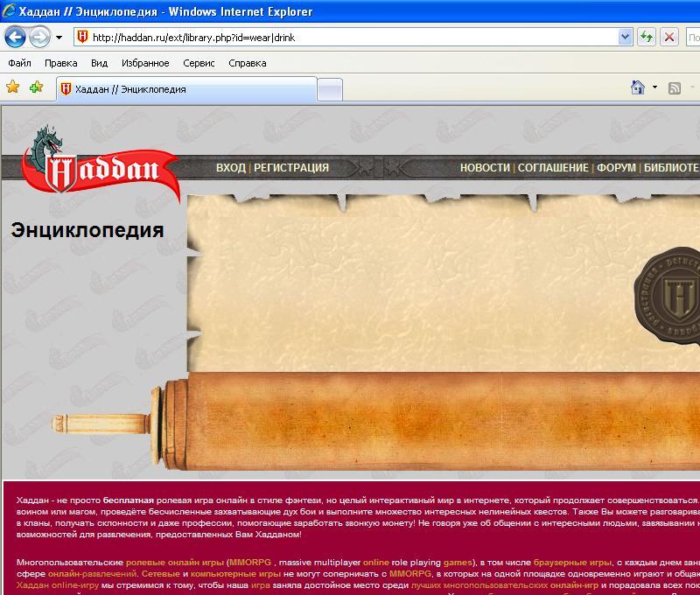Open the НОВОСТИ link
The image size is (700, 595).
coord(485,168)
